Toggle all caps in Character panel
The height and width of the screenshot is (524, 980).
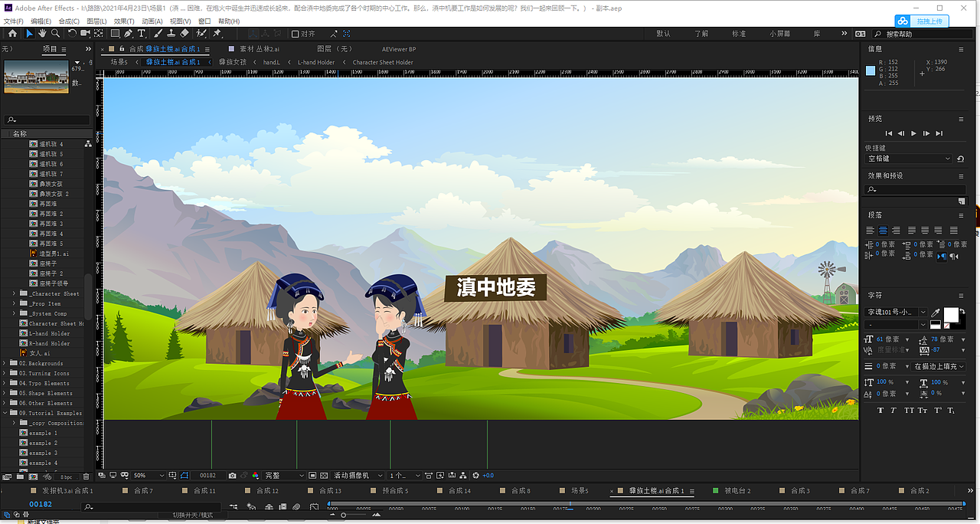(x=909, y=411)
